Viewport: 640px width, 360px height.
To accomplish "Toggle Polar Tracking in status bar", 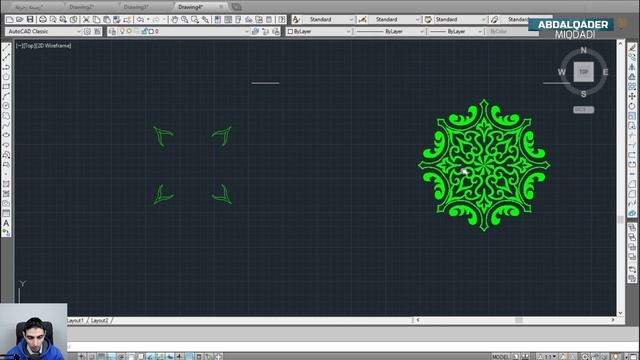I will tap(121, 357).
